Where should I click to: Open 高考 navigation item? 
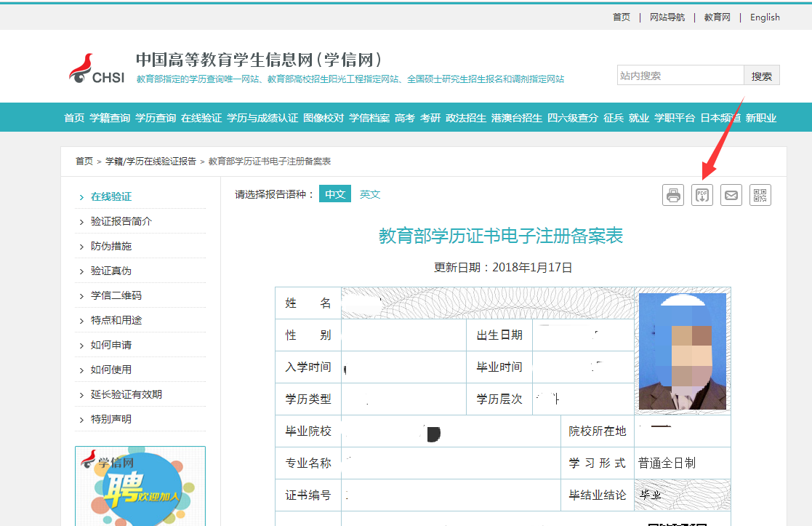404,118
